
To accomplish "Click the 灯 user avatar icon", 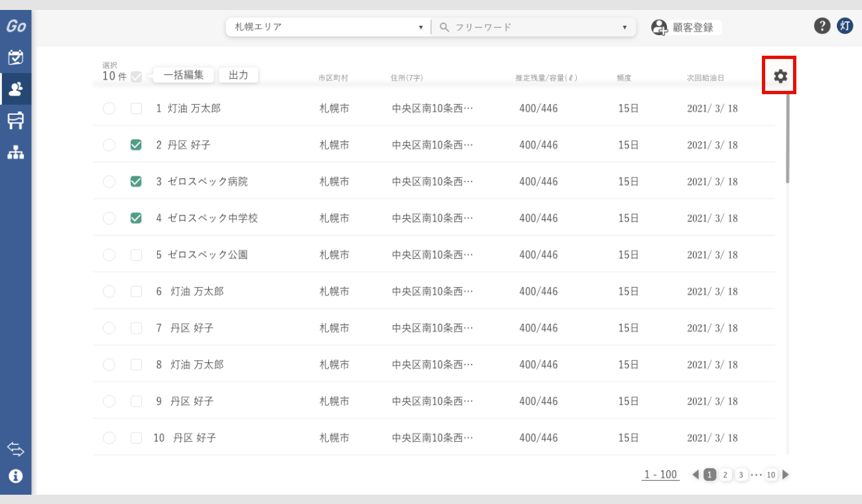I will point(845,26).
